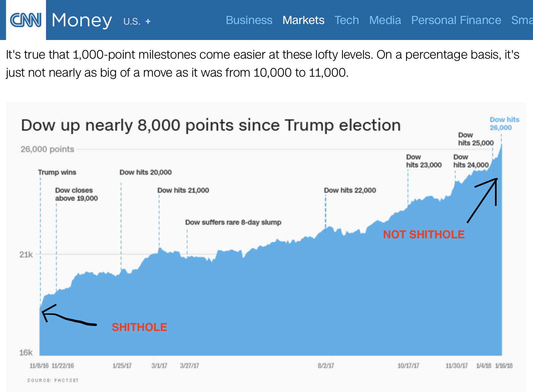Open the Media section

tap(385, 20)
